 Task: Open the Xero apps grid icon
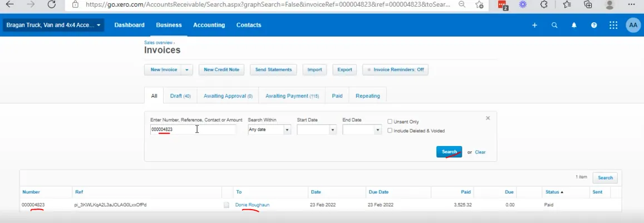[x=613, y=25]
